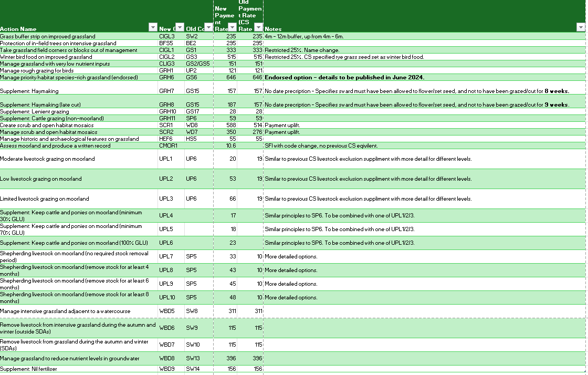Image resolution: width=588 pixels, height=375 pixels.
Task: Click the 10.6 payment rate cell
Action: pos(225,145)
